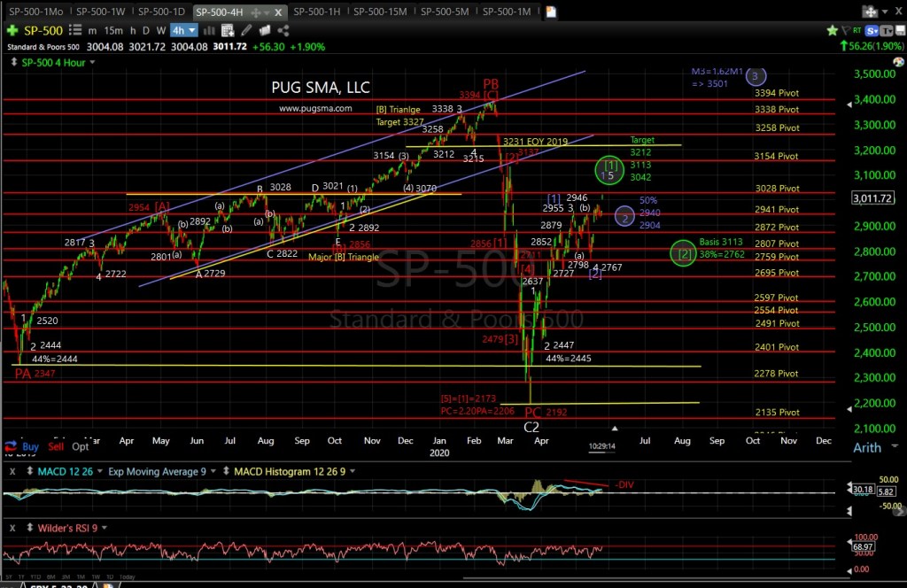Select the 'W' weekly interval
The width and height of the screenshot is (907, 588).
(161, 31)
